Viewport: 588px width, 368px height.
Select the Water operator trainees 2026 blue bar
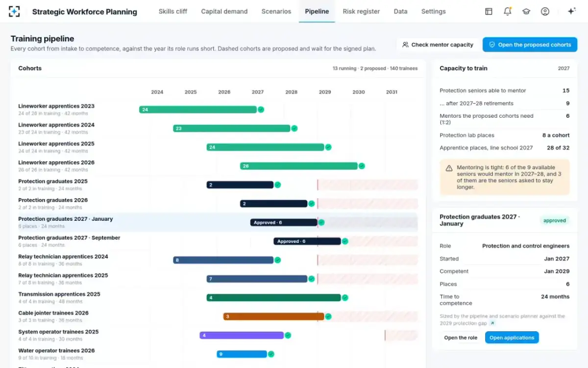click(242, 354)
